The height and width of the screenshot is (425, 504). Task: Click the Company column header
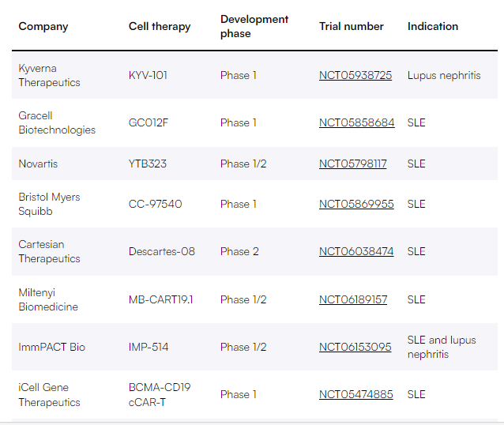coord(43,26)
